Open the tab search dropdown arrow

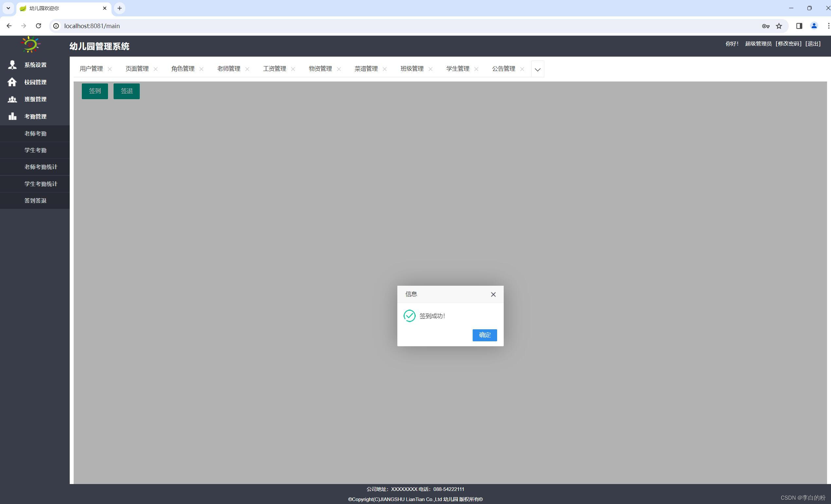pos(8,8)
